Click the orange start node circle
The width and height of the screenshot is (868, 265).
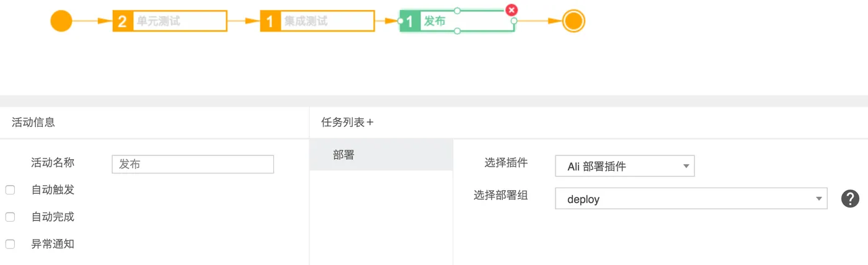[61, 21]
